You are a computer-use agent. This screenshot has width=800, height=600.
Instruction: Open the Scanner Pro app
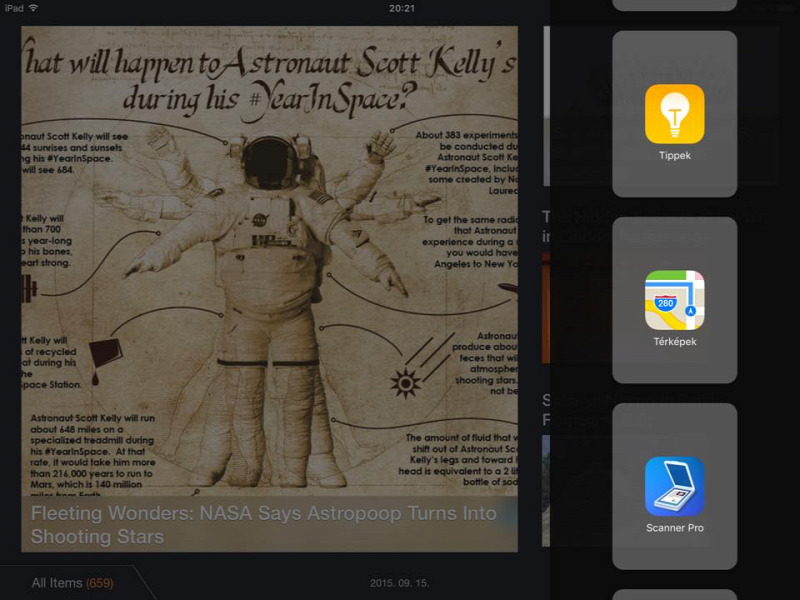(x=674, y=487)
